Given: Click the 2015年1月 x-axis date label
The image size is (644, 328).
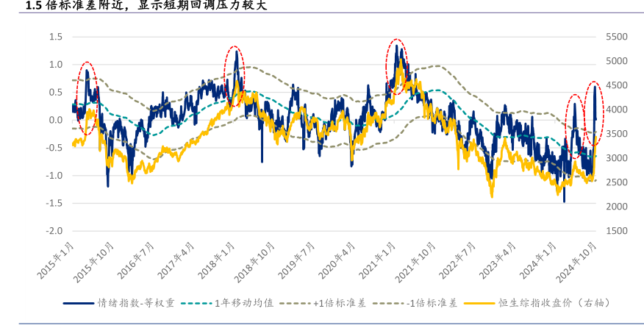Looking at the screenshot, I should pos(57,261).
